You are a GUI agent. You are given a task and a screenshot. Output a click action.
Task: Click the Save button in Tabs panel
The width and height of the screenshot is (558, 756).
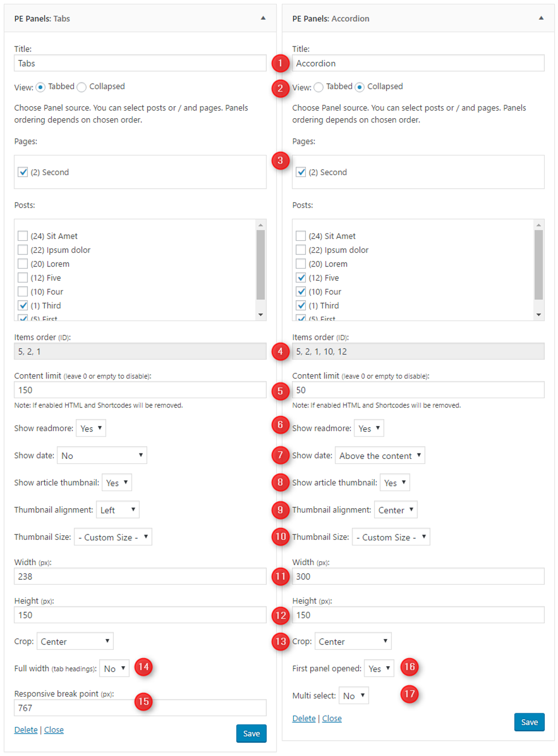pos(251,734)
